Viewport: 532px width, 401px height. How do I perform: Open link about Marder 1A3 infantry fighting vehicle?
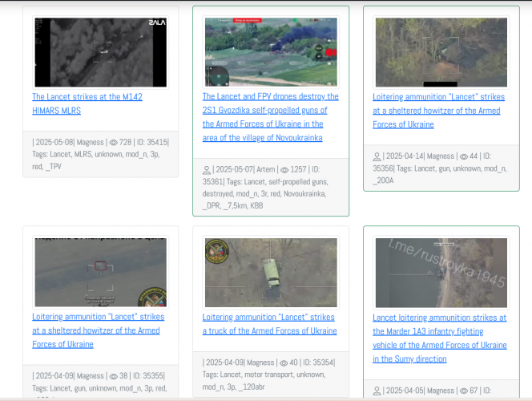coord(440,338)
